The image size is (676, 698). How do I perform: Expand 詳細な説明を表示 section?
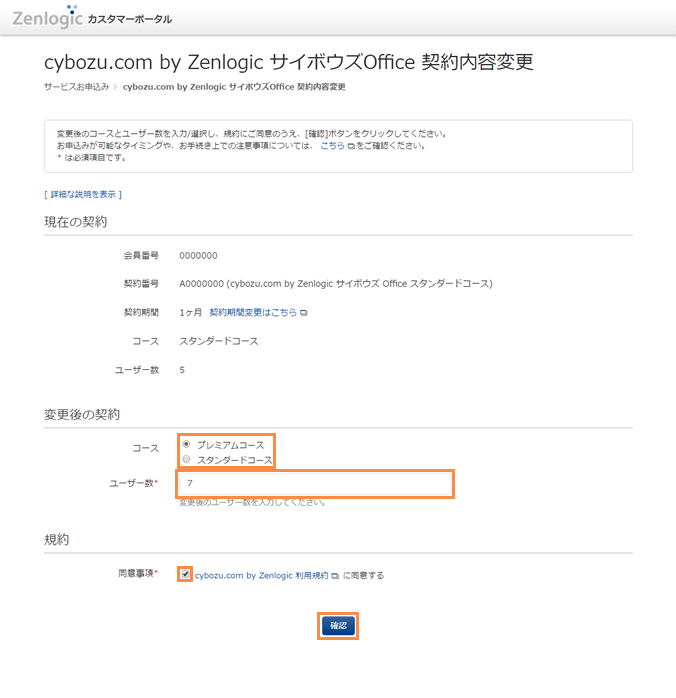click(x=83, y=195)
